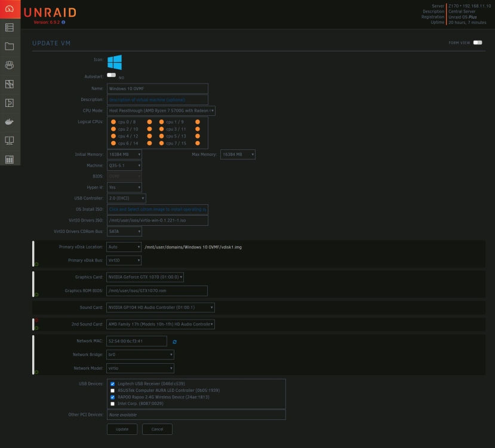This screenshot has height=448, width=495.
Task: Open the Tools grid icon in the sidebar
Action: [10, 159]
